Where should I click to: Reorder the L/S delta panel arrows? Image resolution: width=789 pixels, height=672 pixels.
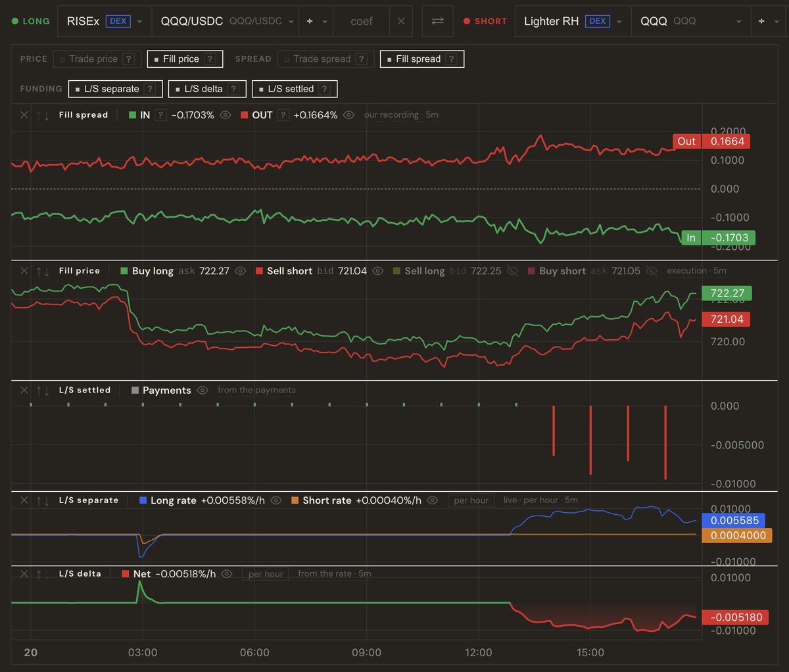click(43, 574)
